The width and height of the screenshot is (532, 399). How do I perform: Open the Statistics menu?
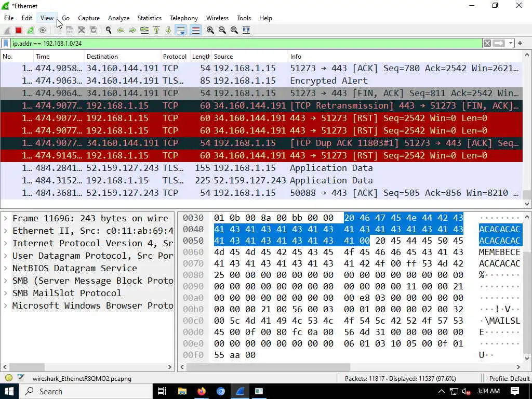click(x=149, y=18)
